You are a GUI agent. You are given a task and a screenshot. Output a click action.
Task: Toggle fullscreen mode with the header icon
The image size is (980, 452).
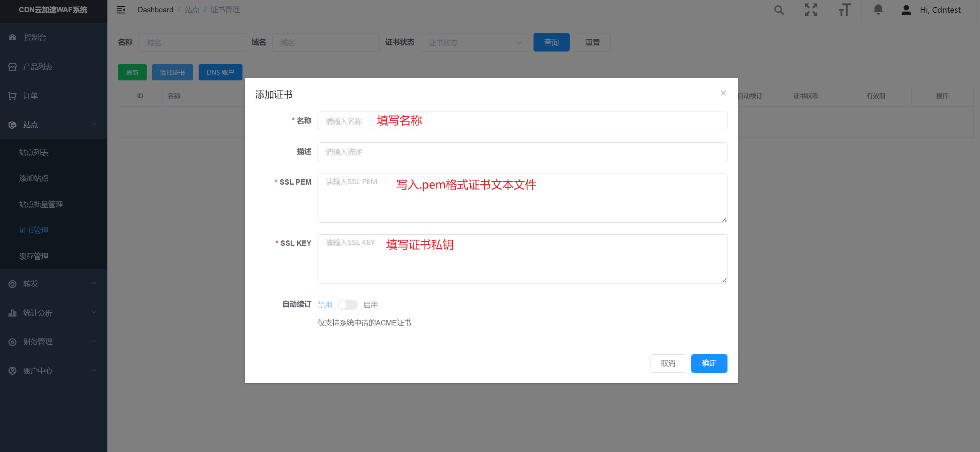(811, 10)
